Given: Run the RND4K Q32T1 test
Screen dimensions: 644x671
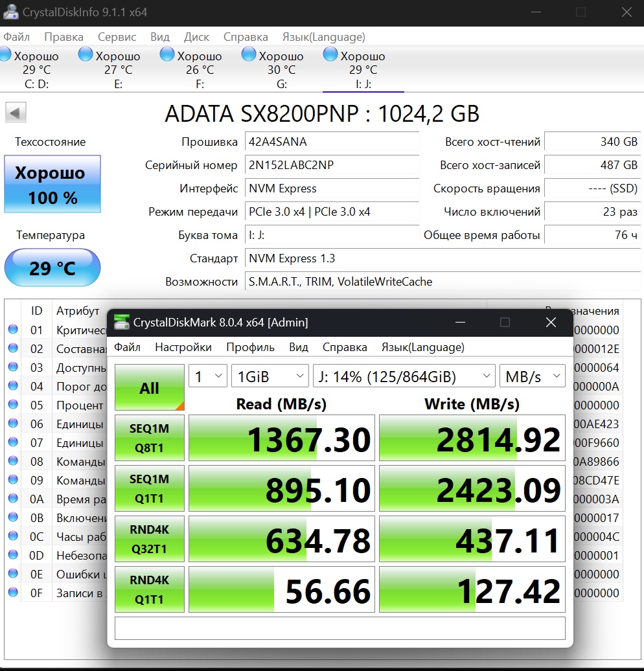Looking at the screenshot, I should [150, 539].
